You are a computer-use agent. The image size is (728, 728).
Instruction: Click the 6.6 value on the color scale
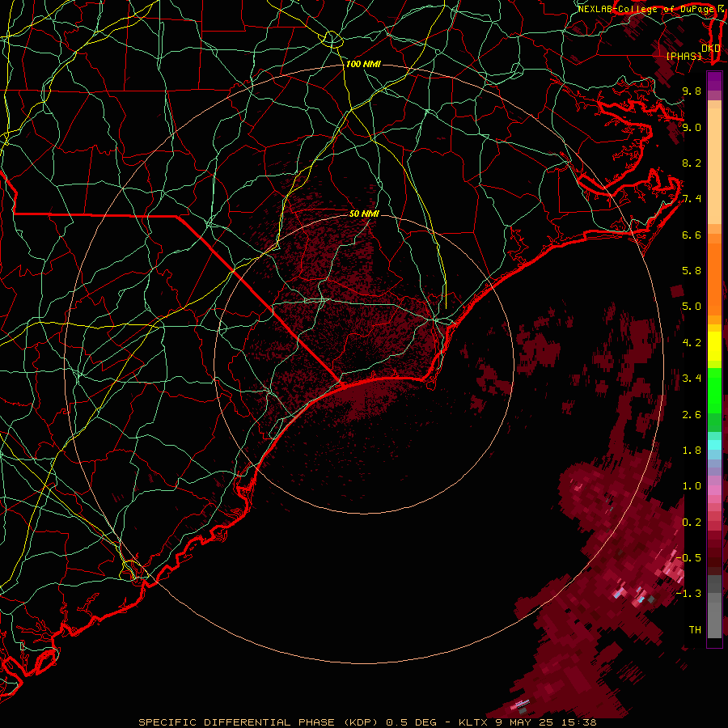point(692,235)
